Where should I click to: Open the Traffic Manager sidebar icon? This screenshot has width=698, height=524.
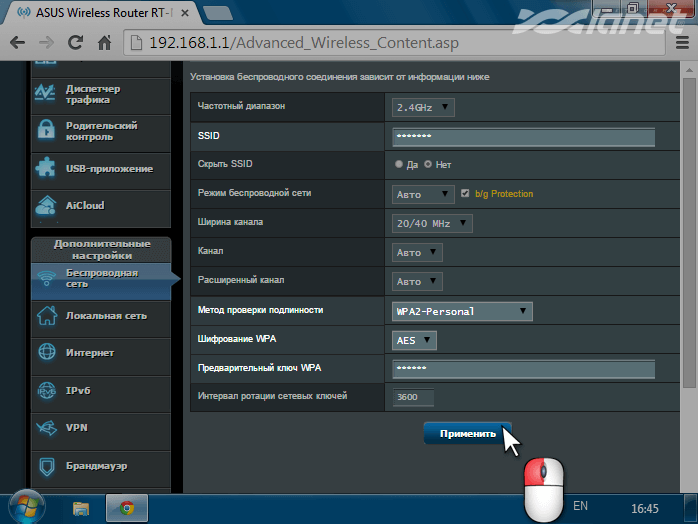(46, 93)
